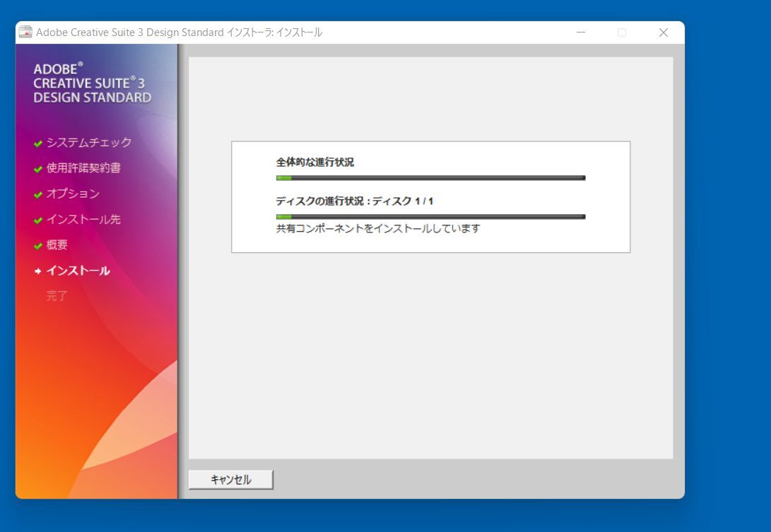Screen dimensions: 771x532
Task: Click the ディスクの進行状況 : ディスク 1 / 1 label
Action: coord(355,201)
